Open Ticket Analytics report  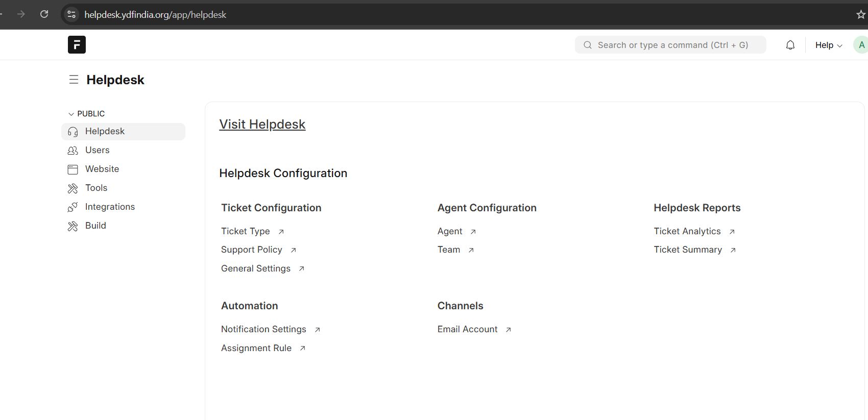point(687,231)
